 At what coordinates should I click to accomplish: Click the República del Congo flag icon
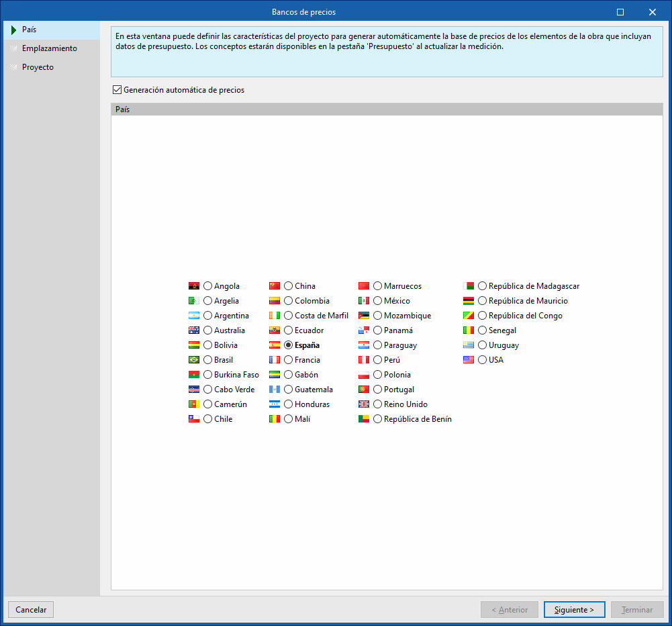click(469, 316)
